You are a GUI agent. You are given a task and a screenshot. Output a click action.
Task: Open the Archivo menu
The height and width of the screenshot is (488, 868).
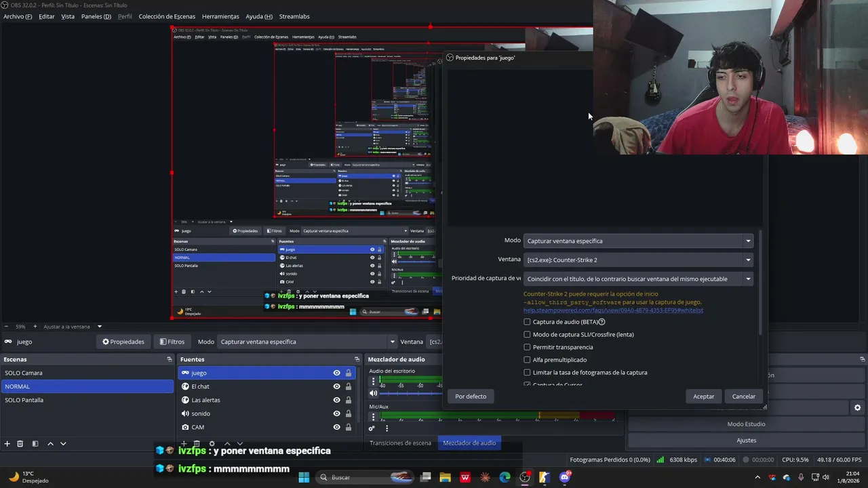[x=18, y=16]
